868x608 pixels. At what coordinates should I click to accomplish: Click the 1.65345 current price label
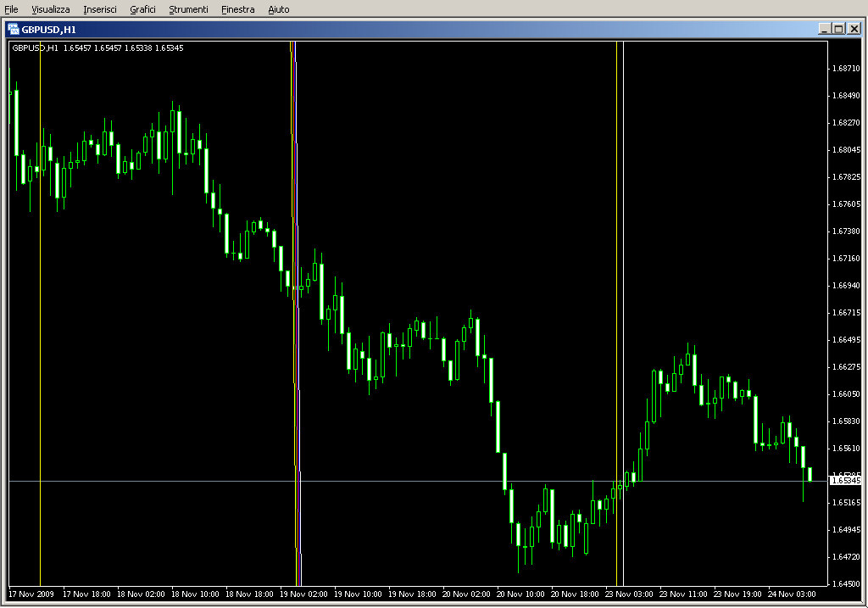(847, 481)
